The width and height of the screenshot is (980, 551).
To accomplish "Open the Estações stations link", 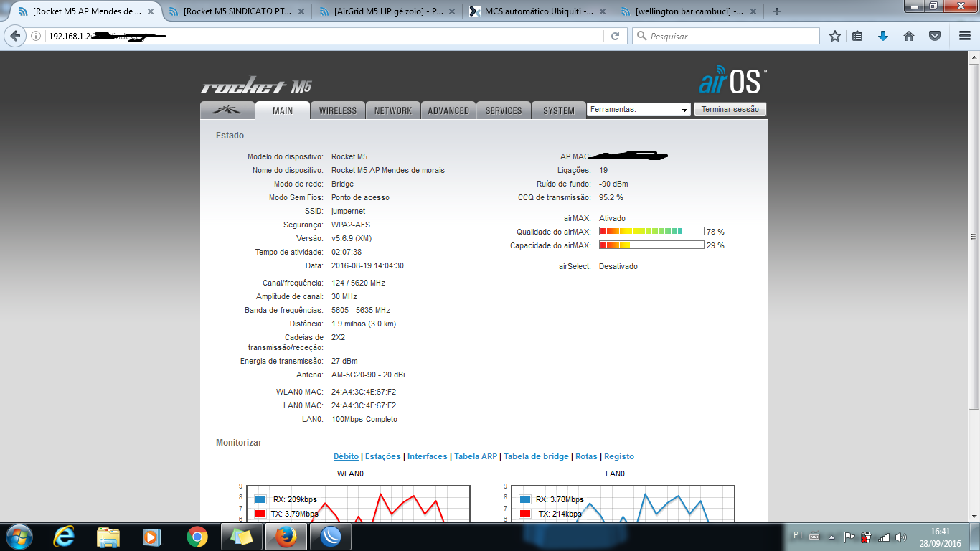I will click(x=383, y=456).
